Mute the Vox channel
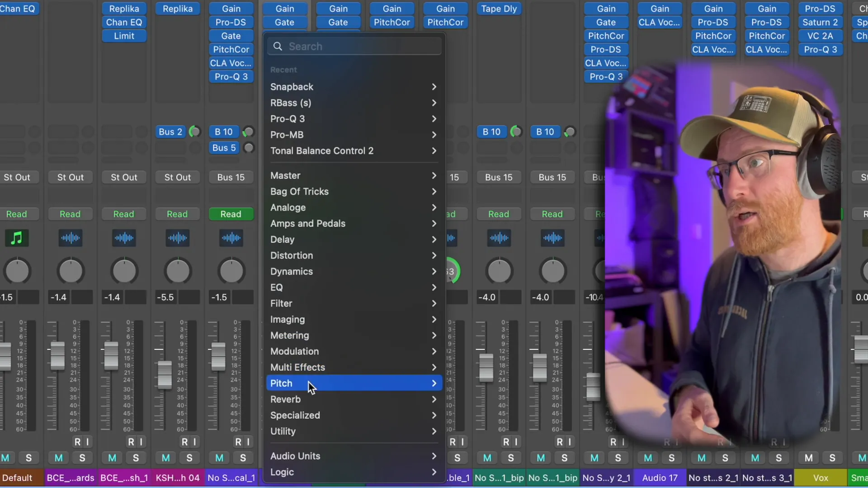Screen dimensions: 868x488 tap(809, 458)
